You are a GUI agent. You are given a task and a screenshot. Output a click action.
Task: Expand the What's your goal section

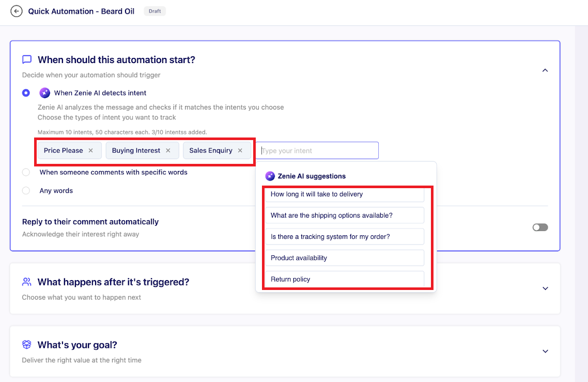545,352
